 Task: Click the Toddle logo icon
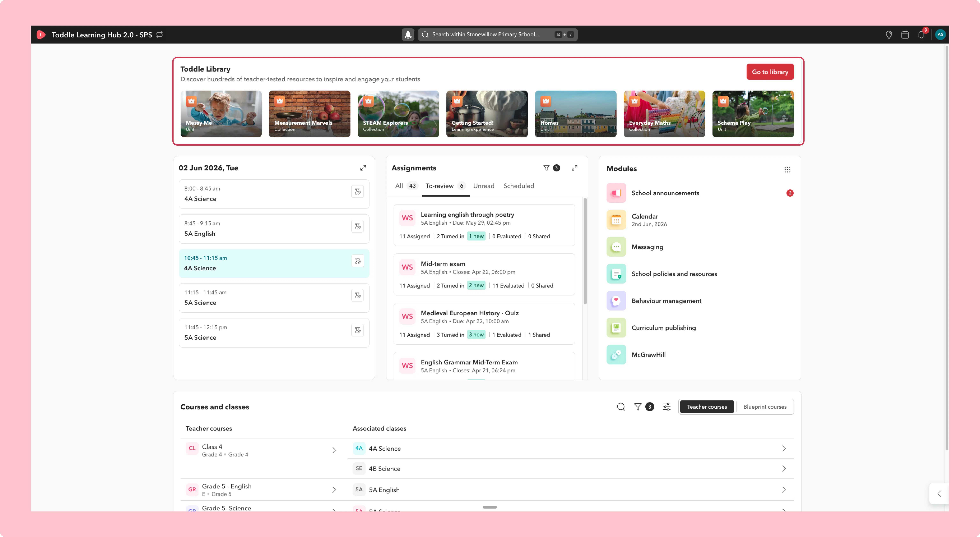[41, 35]
